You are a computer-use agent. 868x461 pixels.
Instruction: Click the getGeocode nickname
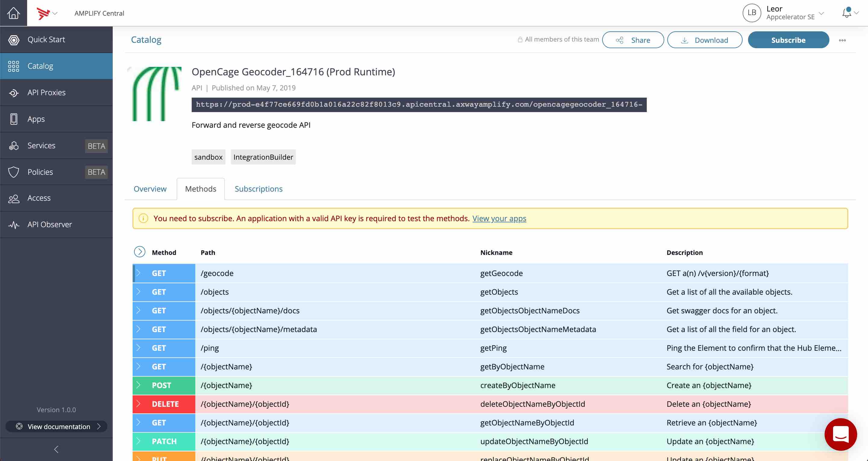pyautogui.click(x=502, y=273)
